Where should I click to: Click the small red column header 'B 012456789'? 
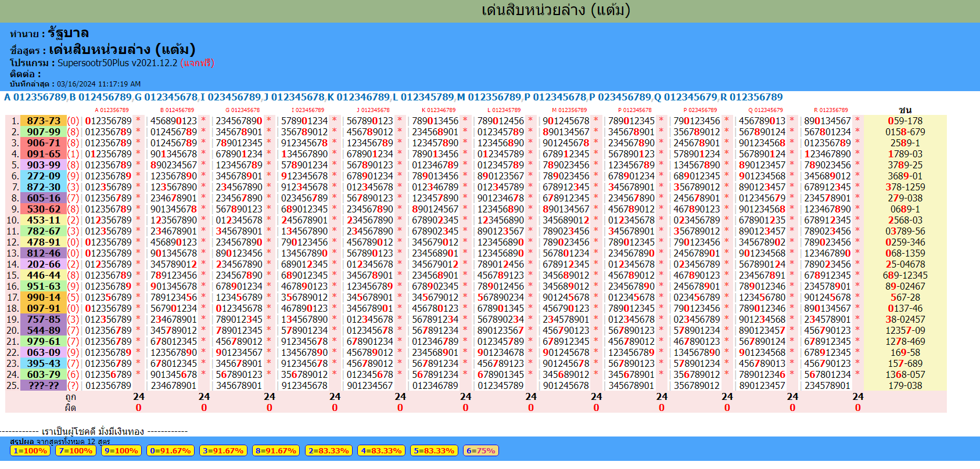177,110
